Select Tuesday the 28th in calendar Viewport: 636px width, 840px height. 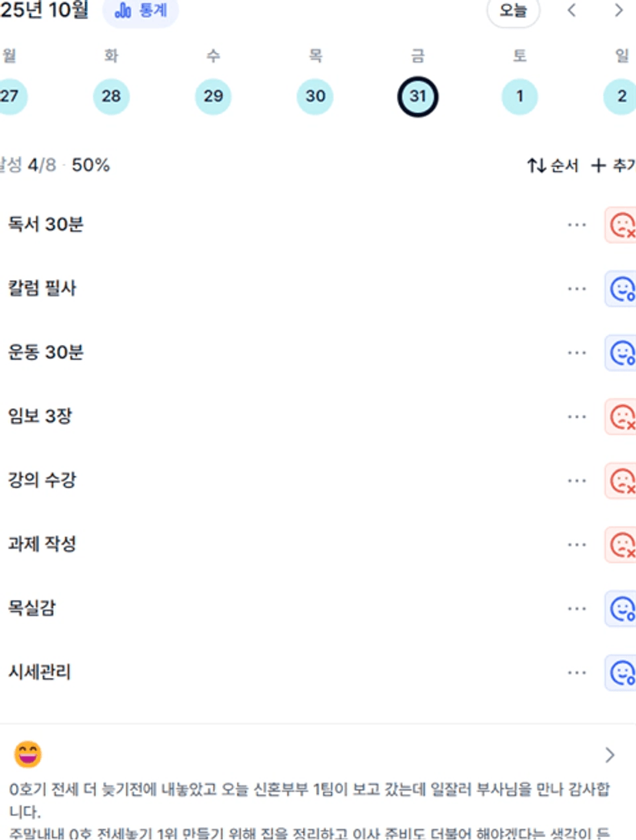(112, 97)
